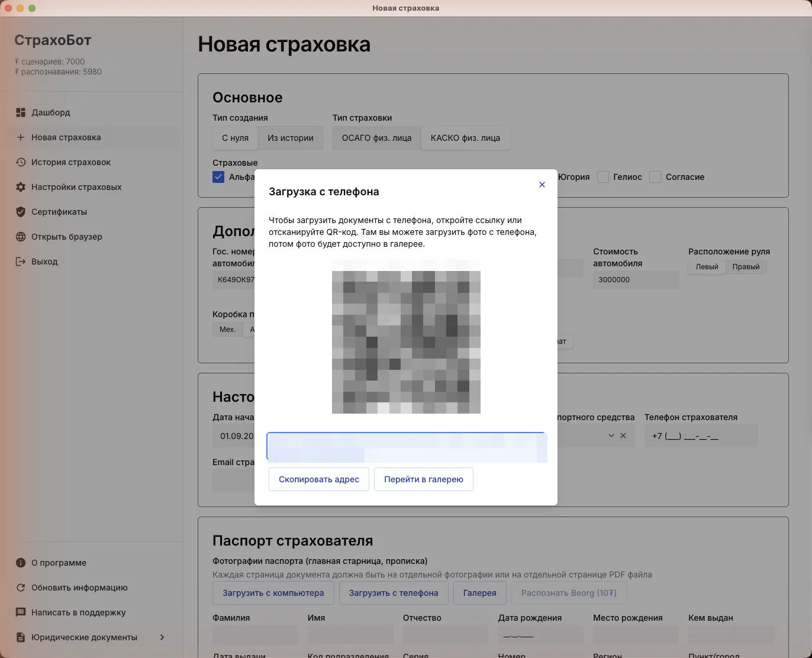
Task: Select Мех. gearbox option
Action: [227, 330]
